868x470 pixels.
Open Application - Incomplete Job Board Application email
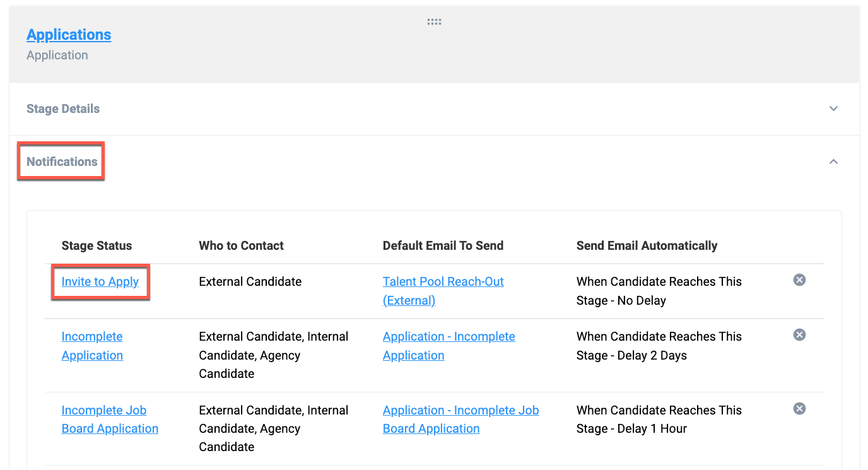460,420
